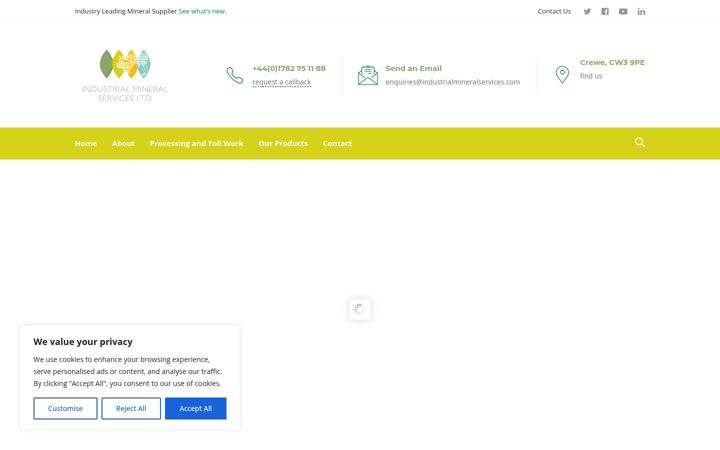Open the About menu item
The width and height of the screenshot is (720, 450).
click(x=123, y=143)
